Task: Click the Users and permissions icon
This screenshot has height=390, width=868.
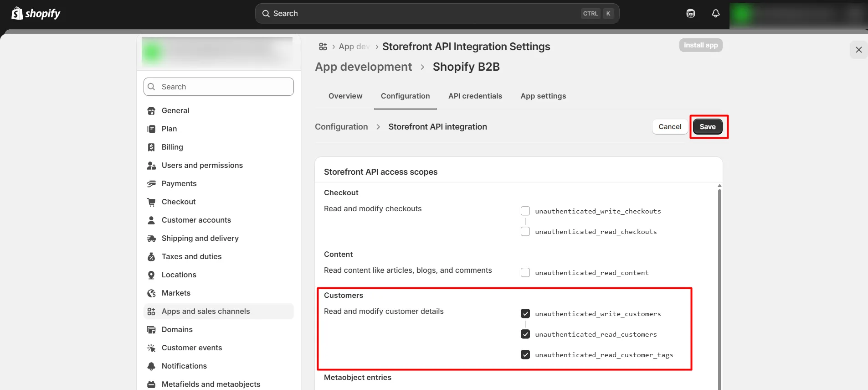Action: 151,166
